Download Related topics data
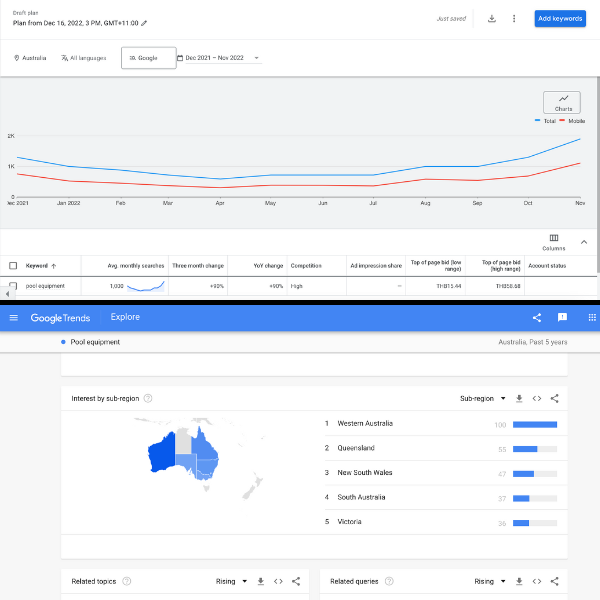600x600 pixels. (261, 581)
